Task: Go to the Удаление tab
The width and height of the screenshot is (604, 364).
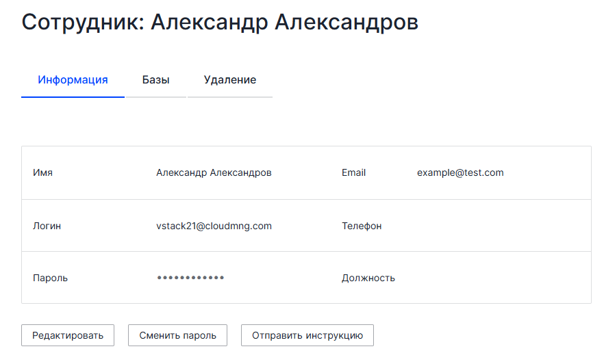Action: point(230,80)
